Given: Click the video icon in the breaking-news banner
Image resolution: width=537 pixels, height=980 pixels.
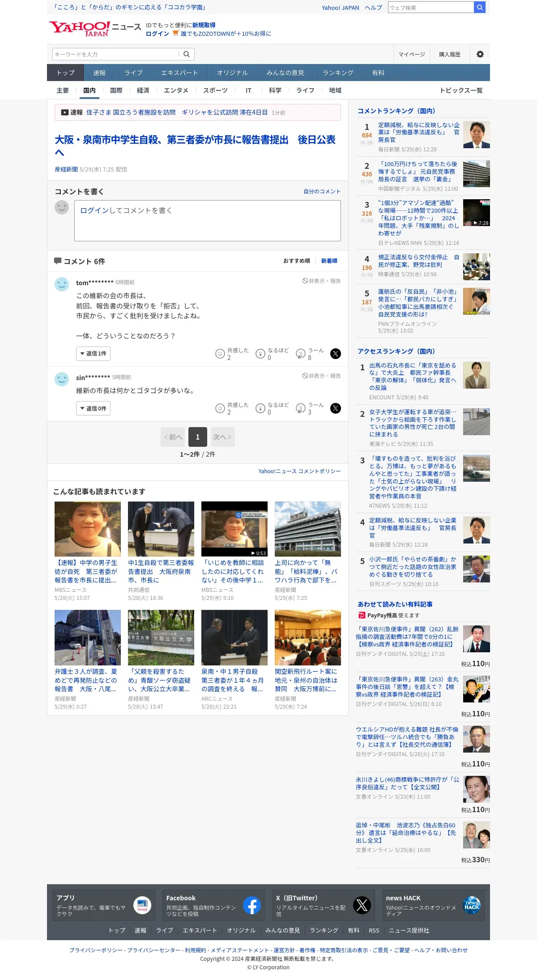Looking at the screenshot, I should [65, 112].
